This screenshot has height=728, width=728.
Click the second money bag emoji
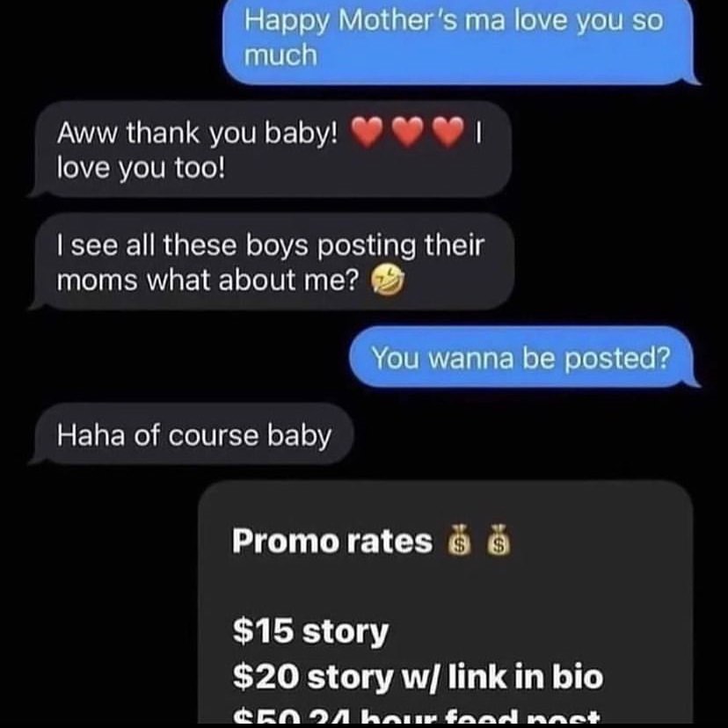tap(499, 540)
